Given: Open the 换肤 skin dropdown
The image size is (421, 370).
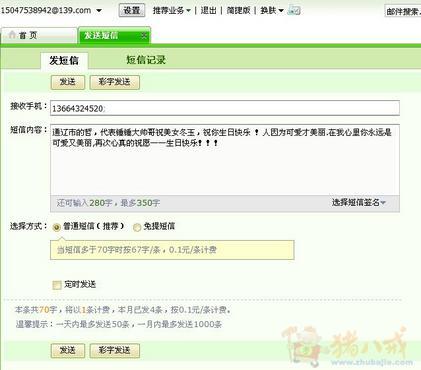Looking at the screenshot, I should (x=272, y=11).
